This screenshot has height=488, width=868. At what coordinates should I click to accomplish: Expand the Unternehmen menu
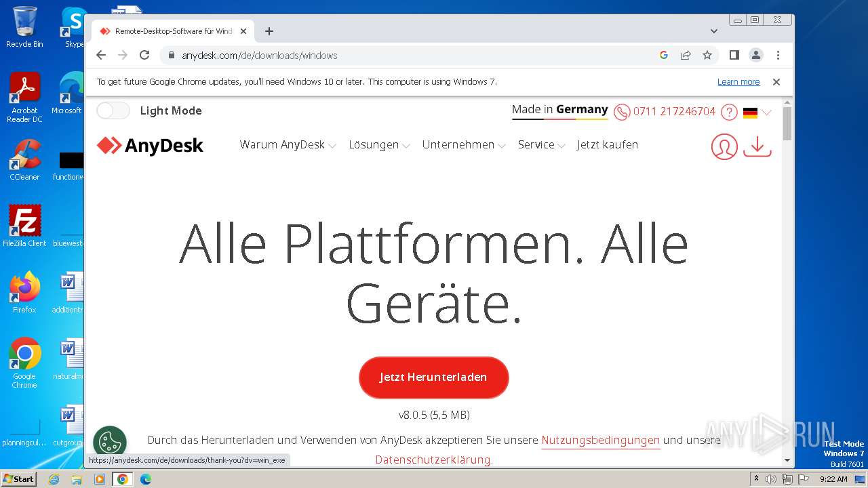point(464,145)
